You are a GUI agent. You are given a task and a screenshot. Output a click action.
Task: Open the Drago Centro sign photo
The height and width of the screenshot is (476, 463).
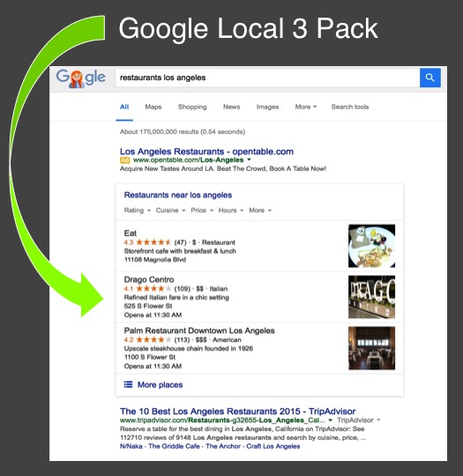pos(371,297)
